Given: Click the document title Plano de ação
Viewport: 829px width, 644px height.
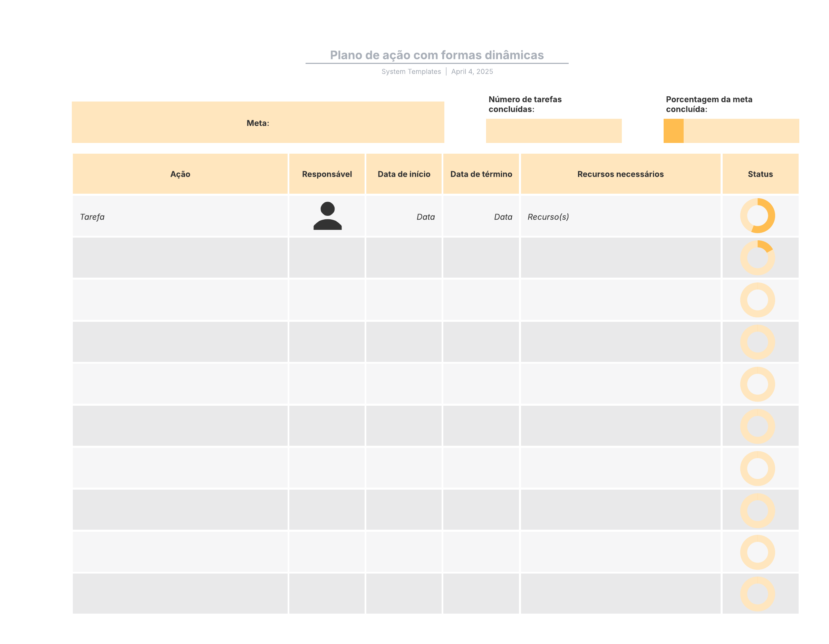Looking at the screenshot, I should pyautogui.click(x=436, y=55).
